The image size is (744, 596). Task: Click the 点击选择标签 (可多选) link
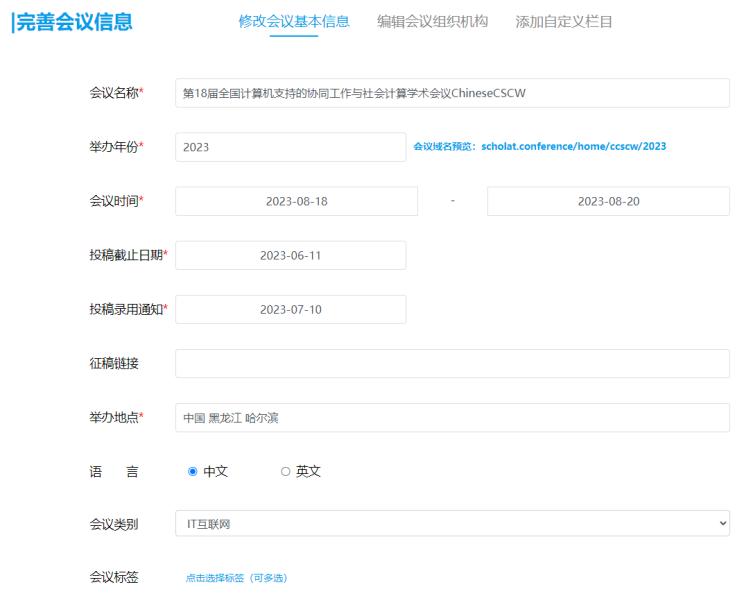click(x=236, y=578)
